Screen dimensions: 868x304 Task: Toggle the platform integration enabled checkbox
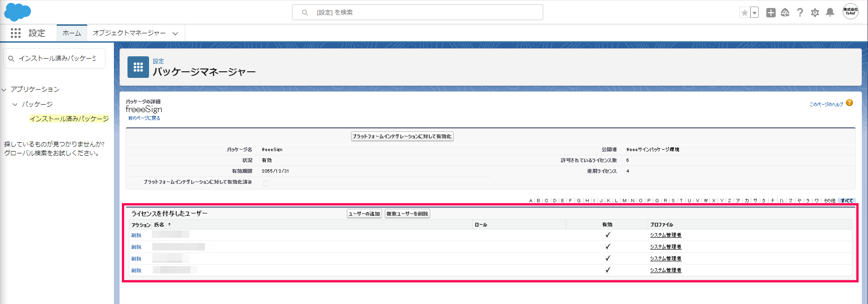coord(265,183)
